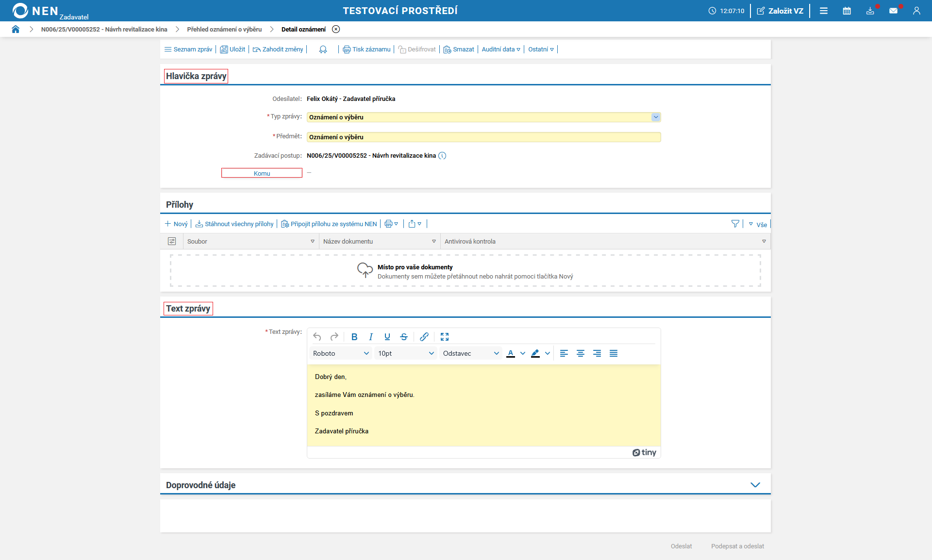The height and width of the screenshot is (560, 932).
Task: Open the Typ zprávy dropdown
Action: (x=655, y=117)
